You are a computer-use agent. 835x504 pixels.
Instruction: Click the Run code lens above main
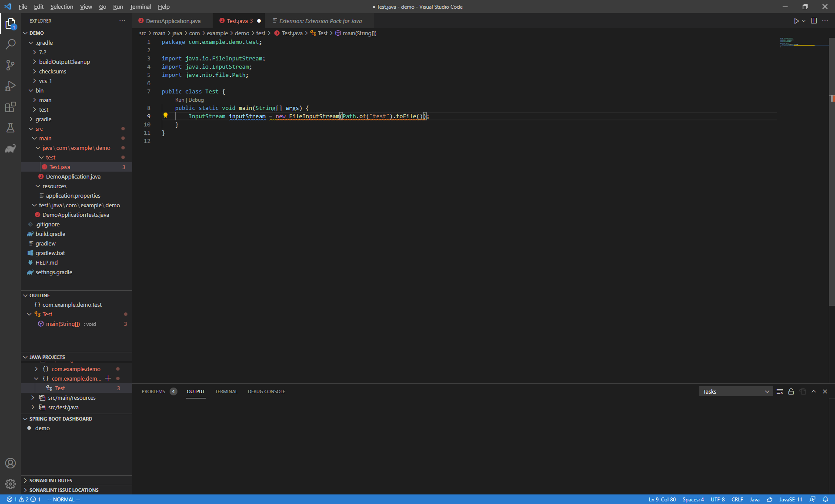180,99
